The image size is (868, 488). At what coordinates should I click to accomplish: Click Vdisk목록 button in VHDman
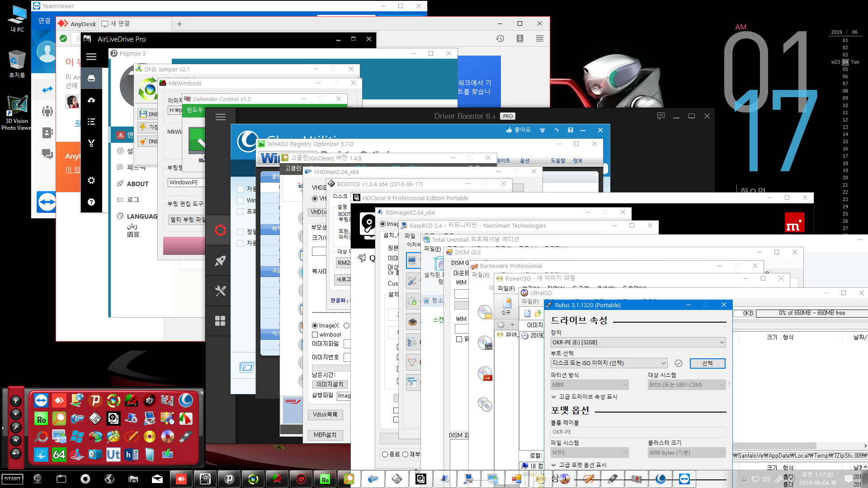click(x=325, y=414)
